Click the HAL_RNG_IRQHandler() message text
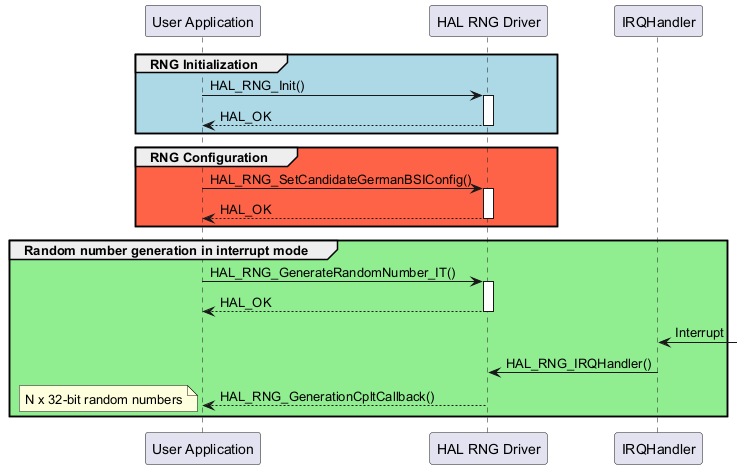Viewport: 742px width, 469px height. coord(579,363)
